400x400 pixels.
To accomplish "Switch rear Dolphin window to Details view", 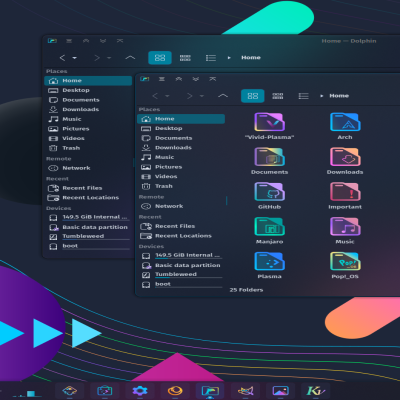I will click(211, 58).
